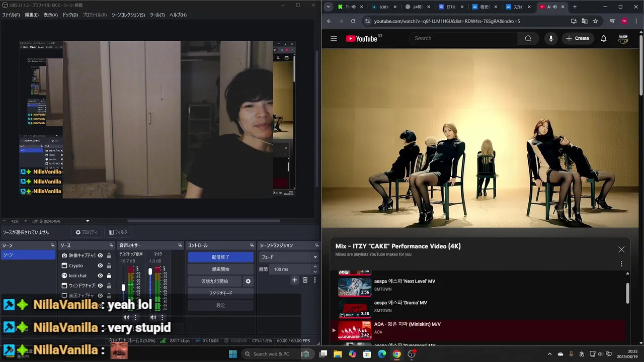Open Chrome from the Windows taskbar

click(396, 354)
